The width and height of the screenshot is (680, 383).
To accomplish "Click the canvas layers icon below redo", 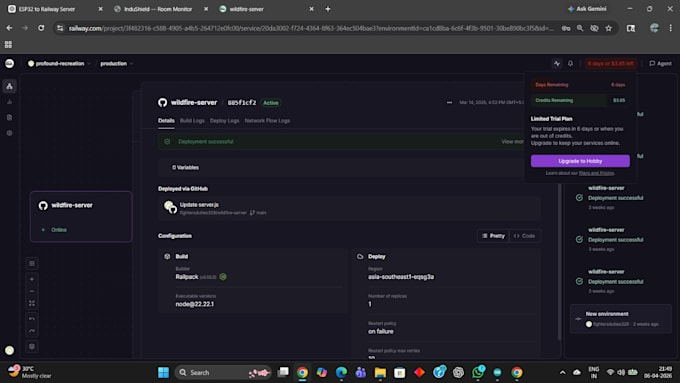I will 32,346.
